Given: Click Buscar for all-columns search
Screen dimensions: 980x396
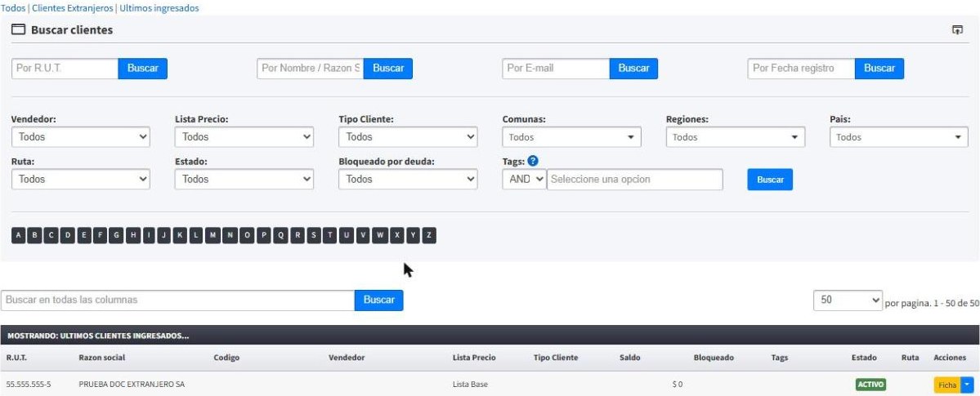Looking at the screenshot, I should point(378,300).
